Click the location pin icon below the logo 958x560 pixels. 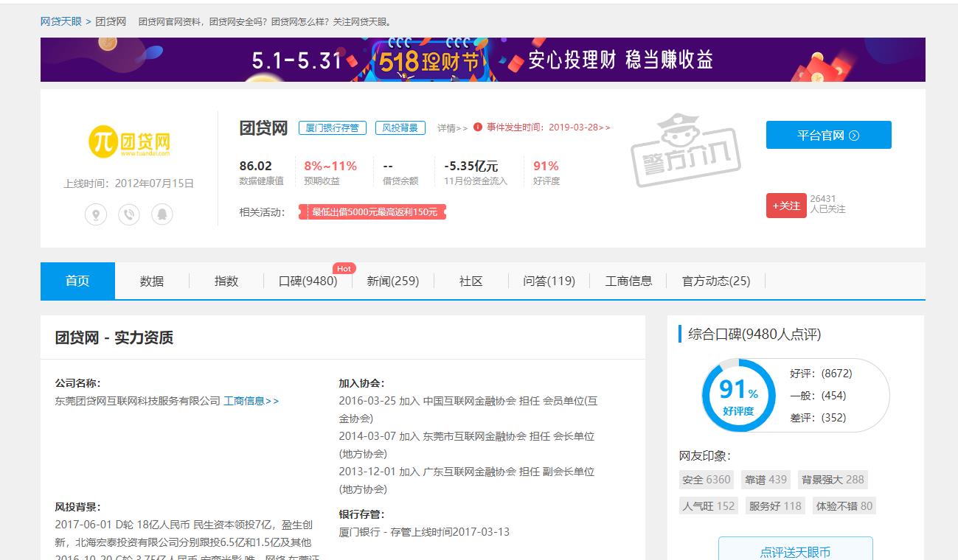(96, 214)
